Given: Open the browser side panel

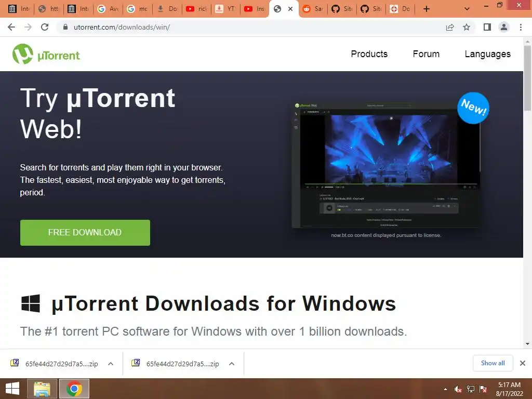Looking at the screenshot, I should tap(487, 27).
